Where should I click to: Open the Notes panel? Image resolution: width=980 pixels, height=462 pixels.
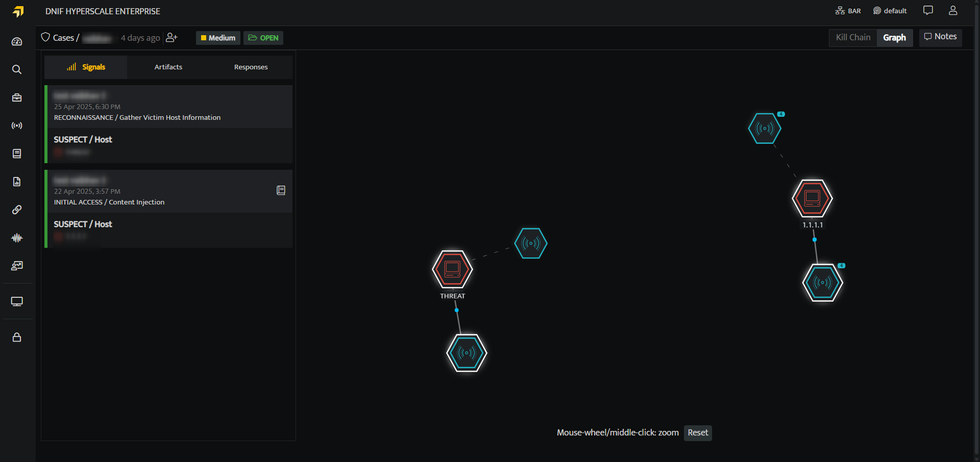point(940,37)
